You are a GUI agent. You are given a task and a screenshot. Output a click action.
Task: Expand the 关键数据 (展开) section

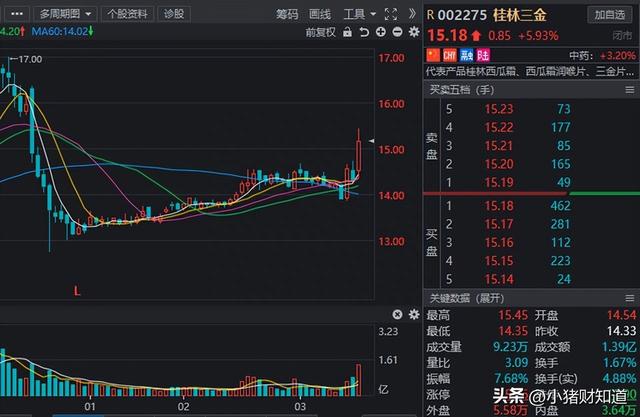click(467, 298)
